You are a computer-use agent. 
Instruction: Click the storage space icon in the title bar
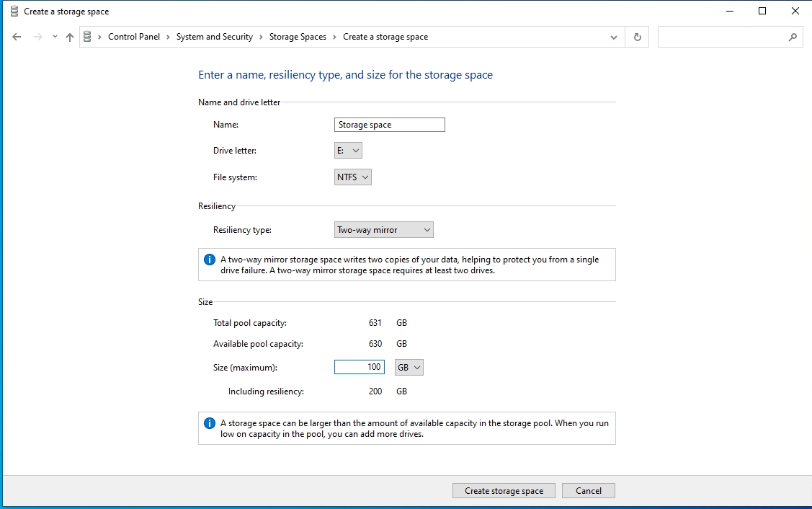[x=13, y=11]
